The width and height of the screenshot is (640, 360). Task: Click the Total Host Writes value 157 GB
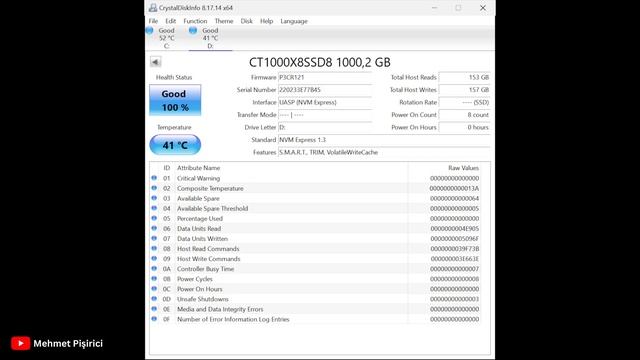click(464, 90)
